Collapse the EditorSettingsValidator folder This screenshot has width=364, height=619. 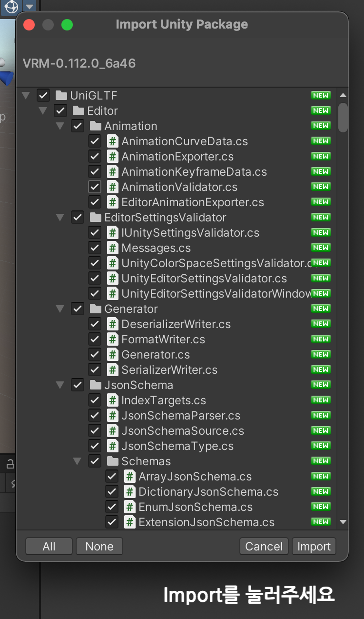pos(60,218)
